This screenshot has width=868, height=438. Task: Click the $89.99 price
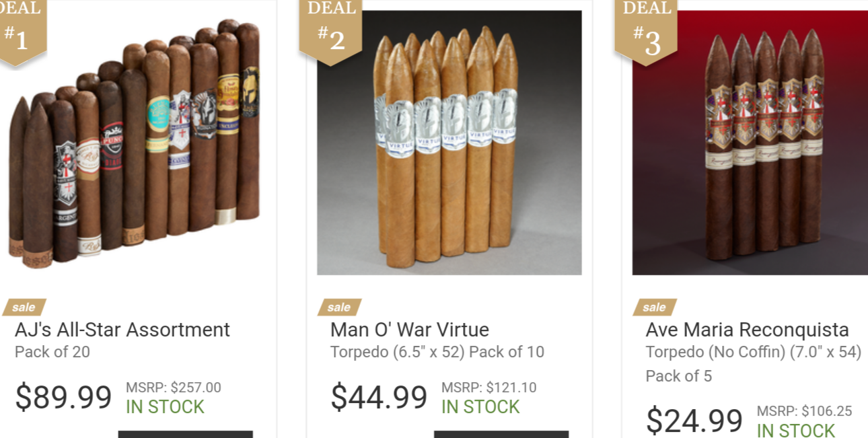tap(63, 397)
